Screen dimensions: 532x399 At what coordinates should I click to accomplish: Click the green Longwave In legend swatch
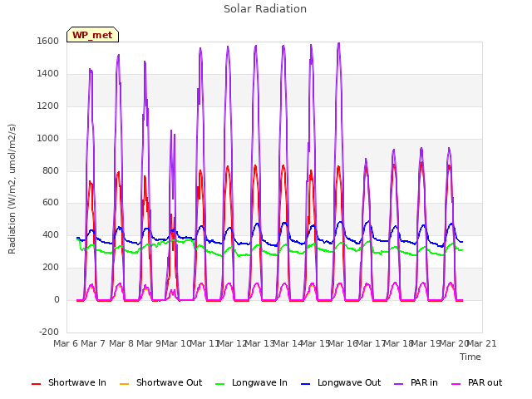[x=219, y=384]
